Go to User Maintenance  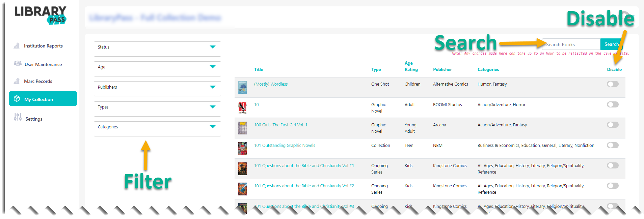[x=43, y=64]
